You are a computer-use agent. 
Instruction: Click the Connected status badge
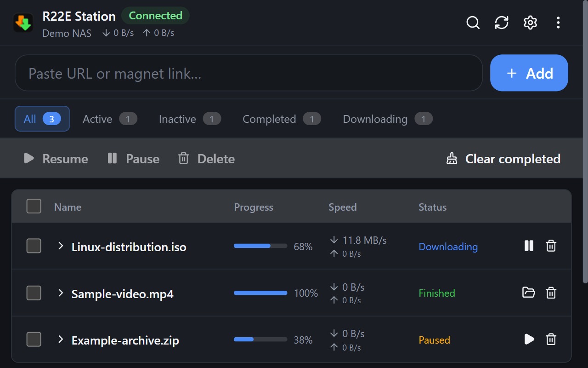(155, 16)
